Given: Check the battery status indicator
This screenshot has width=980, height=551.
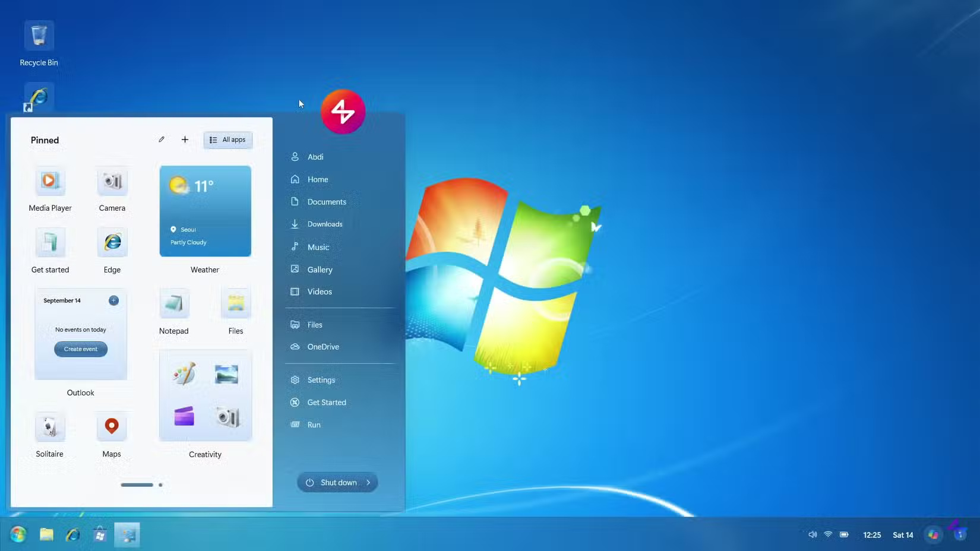Looking at the screenshot, I should point(844,534).
